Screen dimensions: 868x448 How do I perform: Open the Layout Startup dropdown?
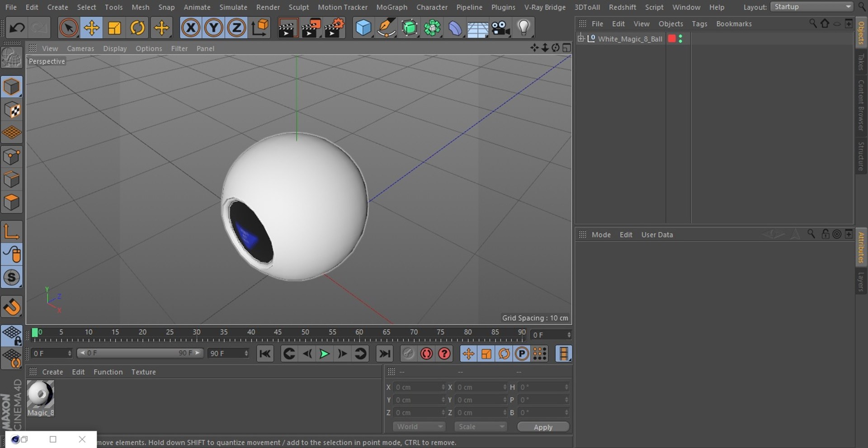point(811,7)
